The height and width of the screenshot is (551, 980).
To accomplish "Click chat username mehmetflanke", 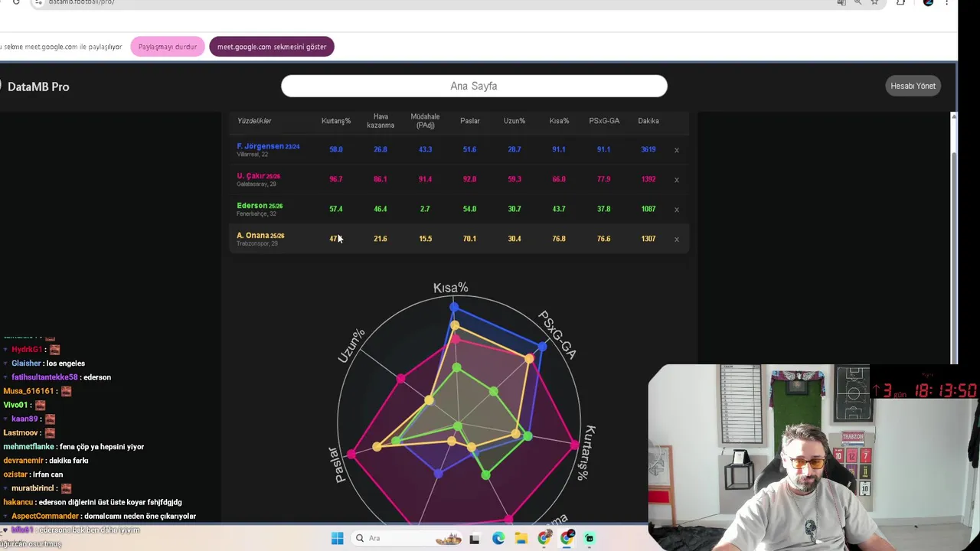I will pos(28,447).
